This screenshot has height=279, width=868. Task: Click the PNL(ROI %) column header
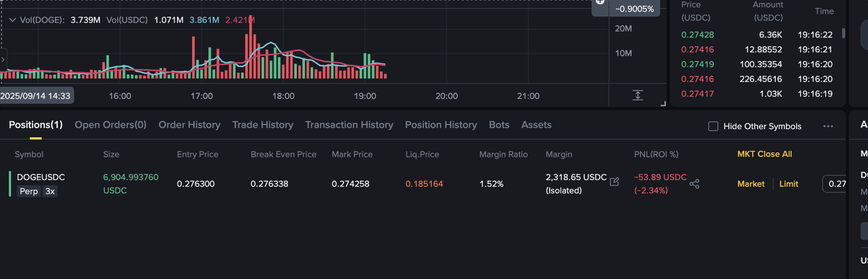[656, 154]
